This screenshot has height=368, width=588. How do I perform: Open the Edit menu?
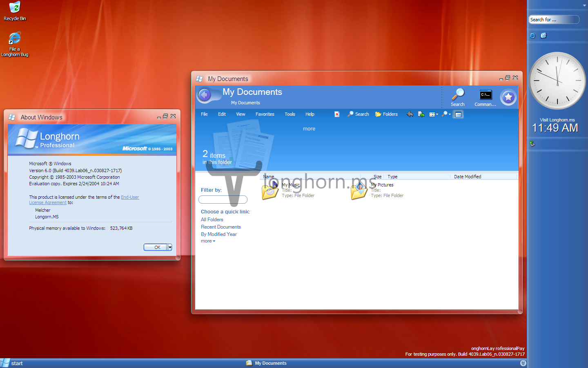tap(222, 114)
